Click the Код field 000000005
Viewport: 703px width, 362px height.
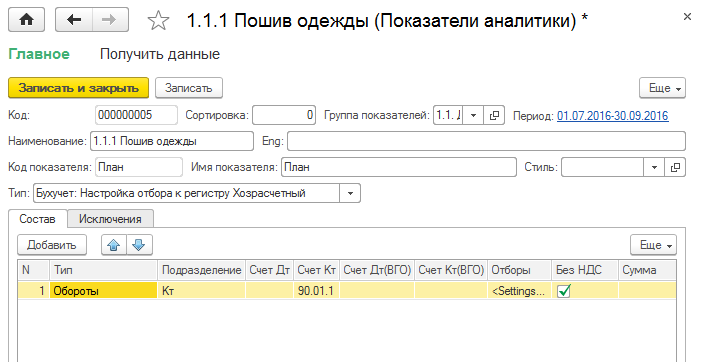click(136, 115)
